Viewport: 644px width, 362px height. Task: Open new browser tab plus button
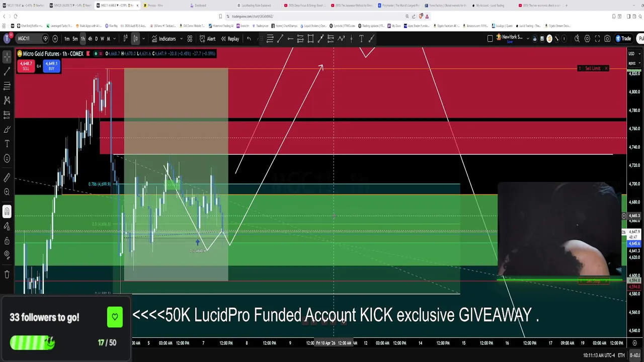click(x=567, y=6)
